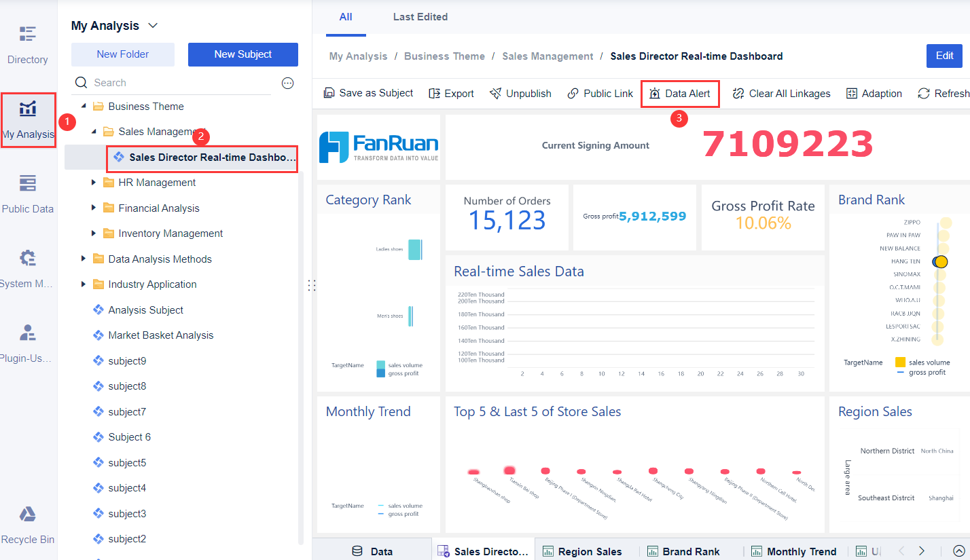Screen dimensions: 970x560
Task: Click the blue Edit button
Action: pyautogui.click(x=944, y=56)
